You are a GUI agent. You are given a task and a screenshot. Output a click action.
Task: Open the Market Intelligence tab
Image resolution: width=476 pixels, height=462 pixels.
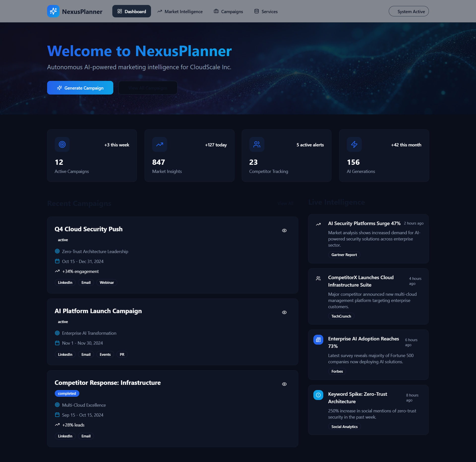pyautogui.click(x=180, y=11)
